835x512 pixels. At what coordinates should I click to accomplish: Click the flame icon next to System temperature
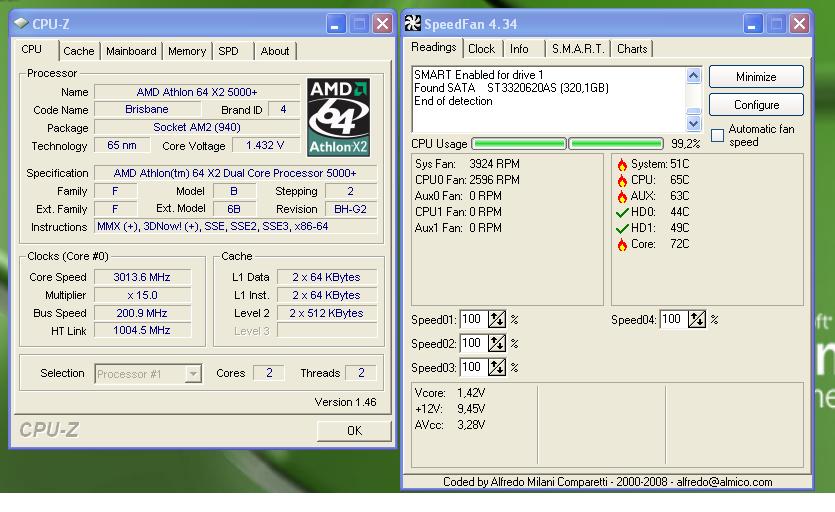[622, 164]
